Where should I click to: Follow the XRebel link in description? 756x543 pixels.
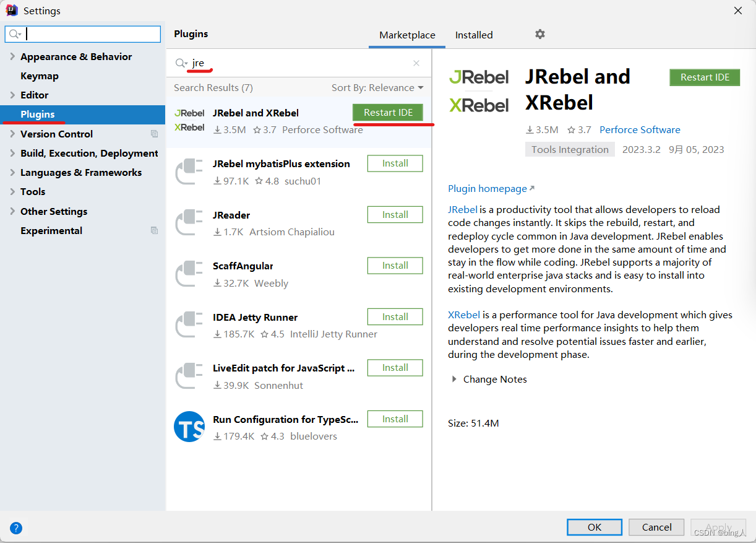pos(464,315)
